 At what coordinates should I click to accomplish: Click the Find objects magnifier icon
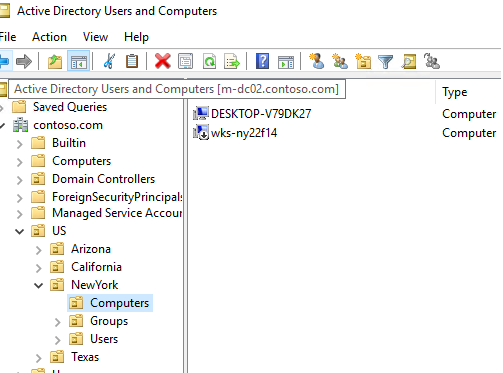409,61
